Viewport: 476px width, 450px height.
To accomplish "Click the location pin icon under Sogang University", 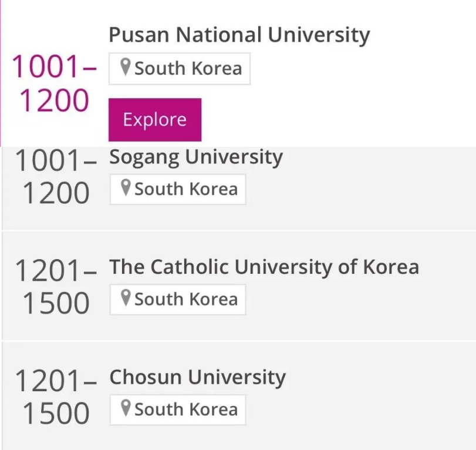I will point(126,188).
